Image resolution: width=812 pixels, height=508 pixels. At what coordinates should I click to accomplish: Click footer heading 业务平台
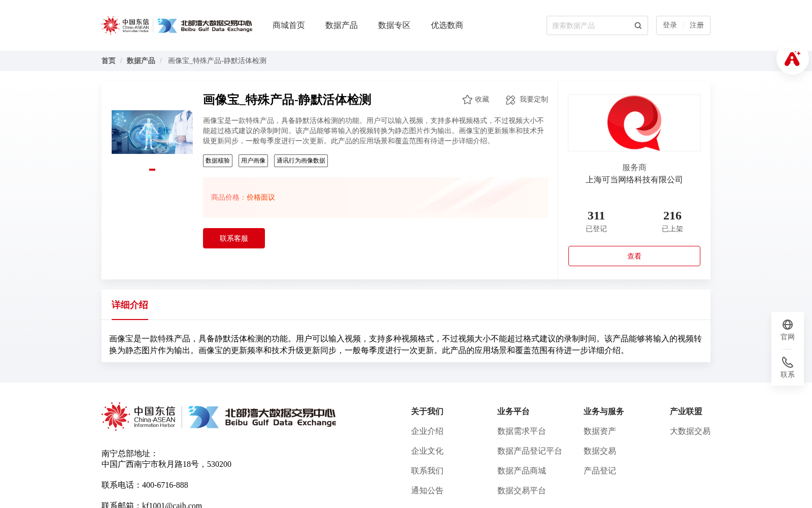point(514,411)
